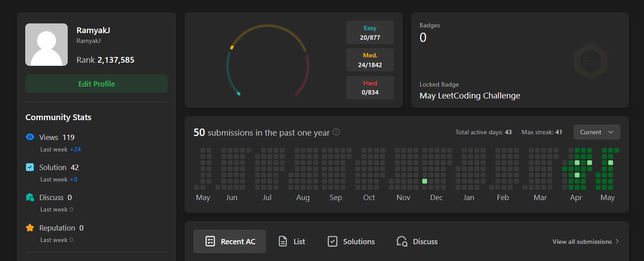Click the Views last week +24 value

pos(75,150)
